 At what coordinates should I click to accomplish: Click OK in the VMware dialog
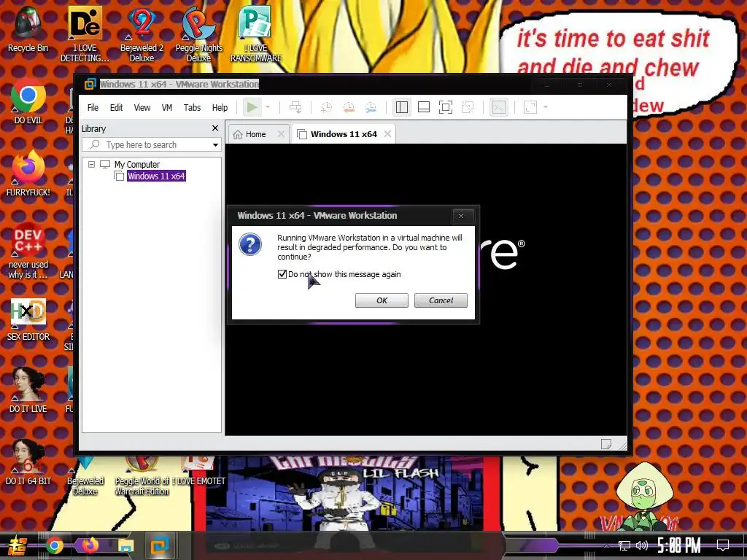382,300
